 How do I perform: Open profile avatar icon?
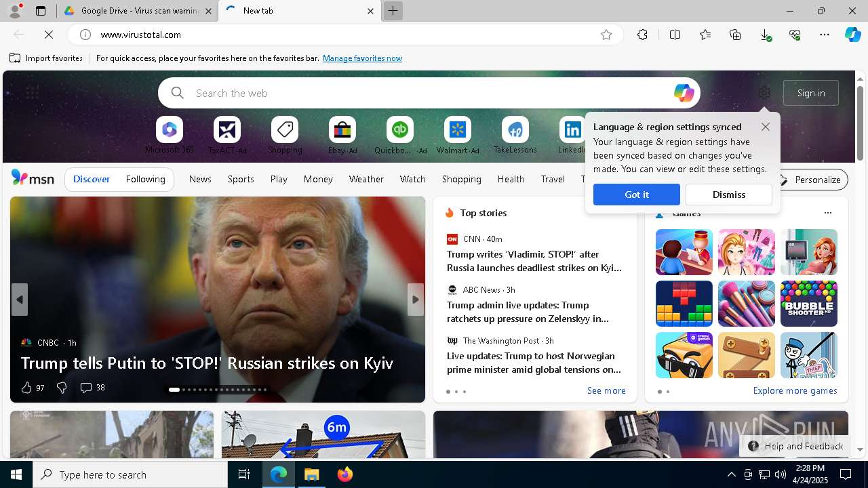click(15, 11)
